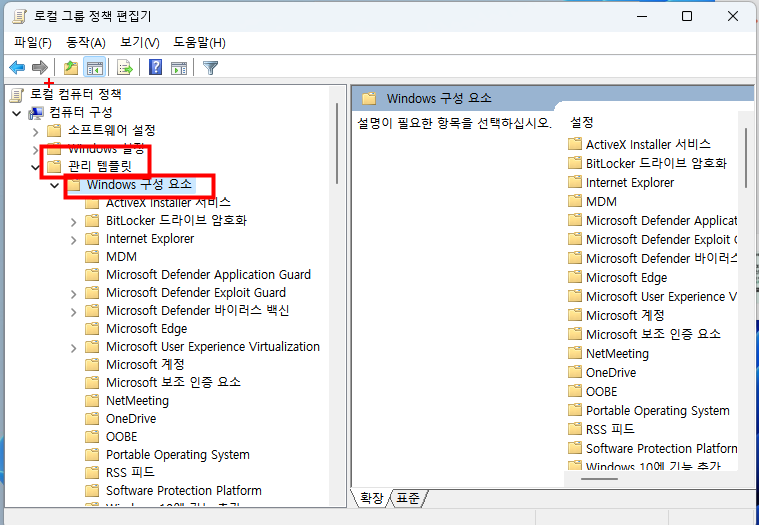
Task: Select Software Protection Platform in tree
Action: coord(184,491)
